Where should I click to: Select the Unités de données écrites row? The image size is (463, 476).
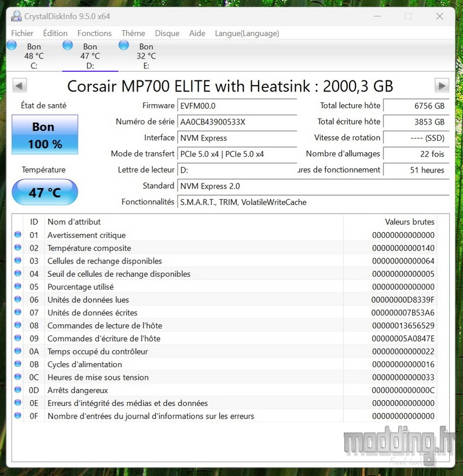[x=225, y=313]
